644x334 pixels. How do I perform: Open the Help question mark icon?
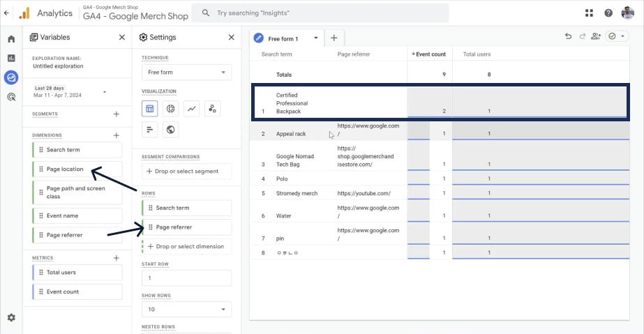click(608, 13)
